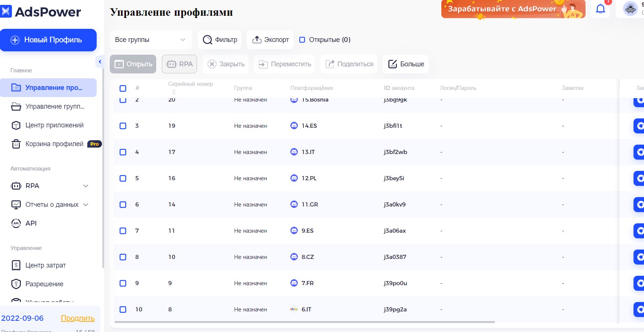Click the platform icon next to 12.PL
Viewport: 644px width, 332px height.
294,178
